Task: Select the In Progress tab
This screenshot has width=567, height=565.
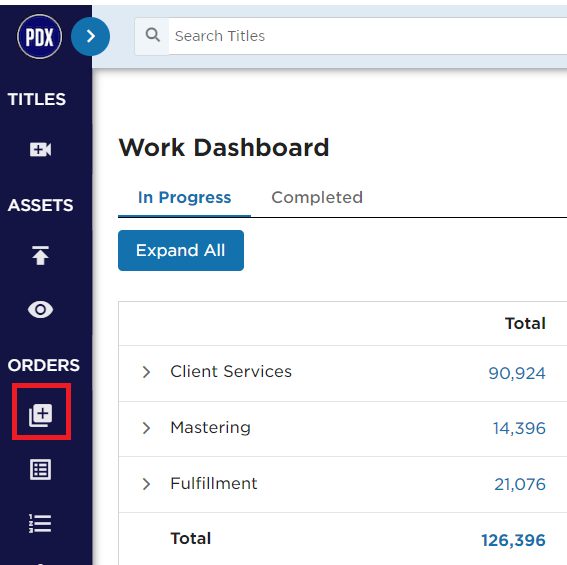Action: tap(184, 197)
